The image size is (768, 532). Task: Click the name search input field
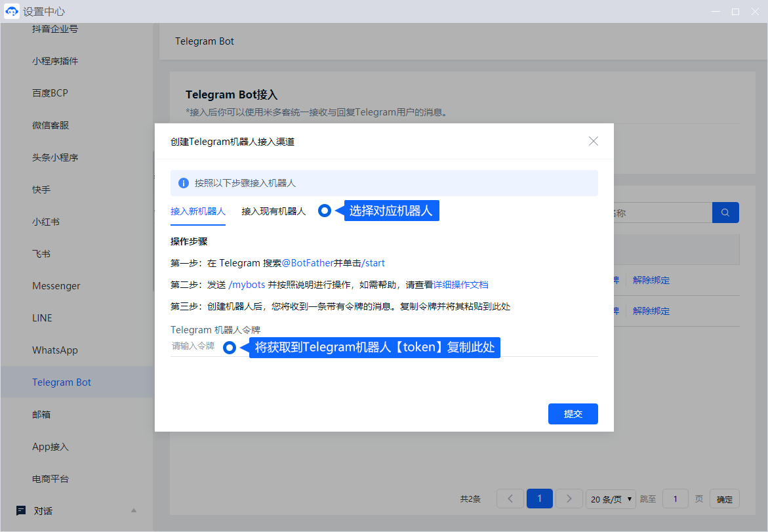click(x=662, y=213)
